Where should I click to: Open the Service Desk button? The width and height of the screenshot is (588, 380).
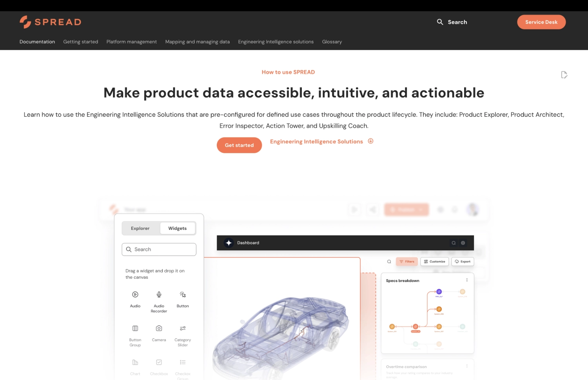pyautogui.click(x=541, y=22)
